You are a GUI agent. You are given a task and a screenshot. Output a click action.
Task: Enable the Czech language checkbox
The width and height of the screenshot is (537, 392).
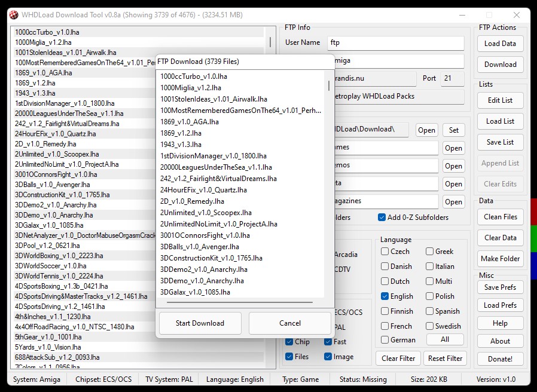tap(385, 252)
